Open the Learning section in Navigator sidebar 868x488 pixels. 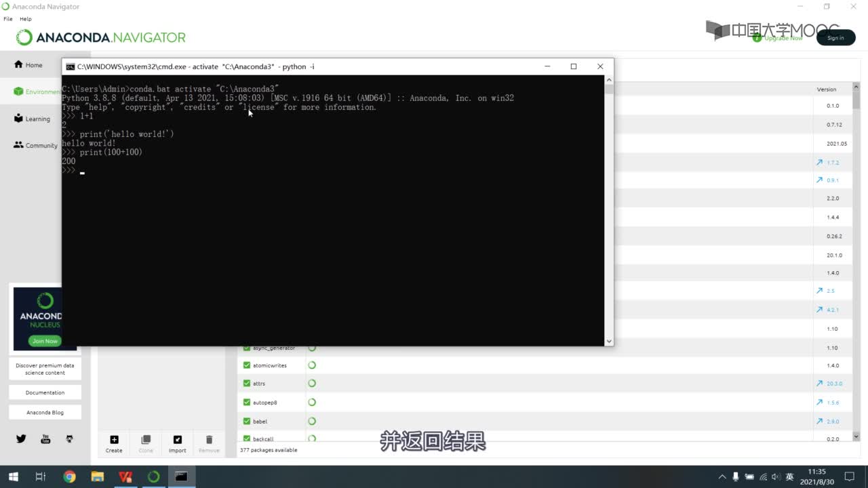point(32,119)
